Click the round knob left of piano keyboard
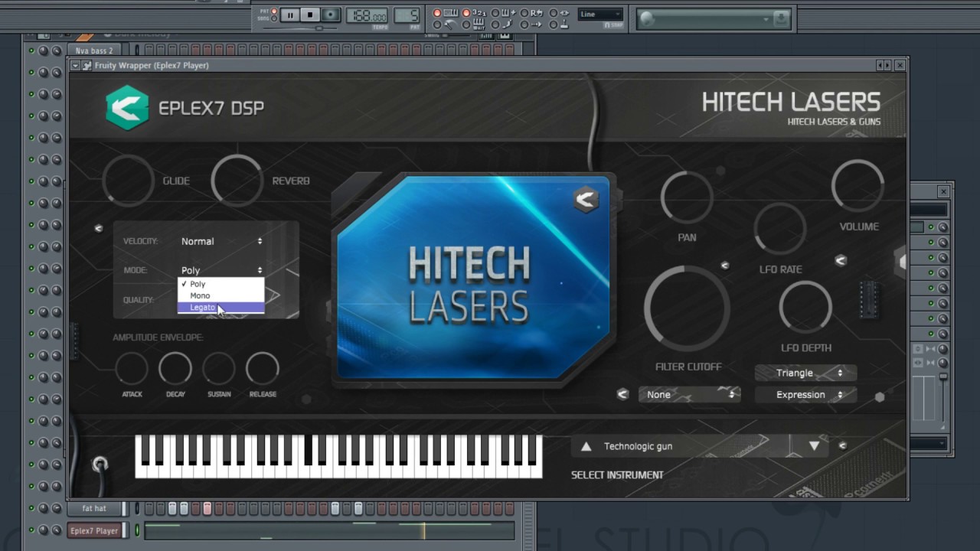Viewport: 980px width, 551px height. [x=100, y=464]
